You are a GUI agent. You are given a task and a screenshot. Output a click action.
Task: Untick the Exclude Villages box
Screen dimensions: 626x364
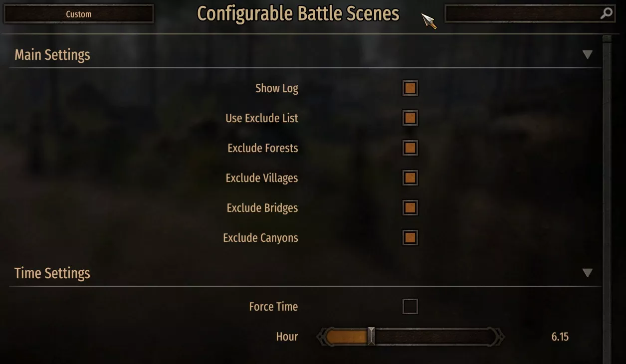(x=410, y=178)
